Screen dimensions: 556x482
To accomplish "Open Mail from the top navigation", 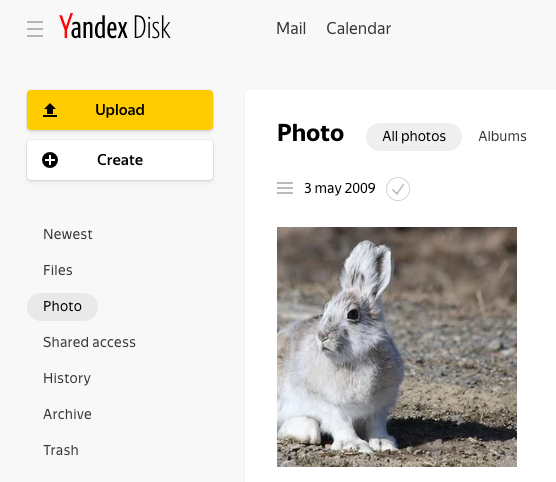I will (x=291, y=28).
